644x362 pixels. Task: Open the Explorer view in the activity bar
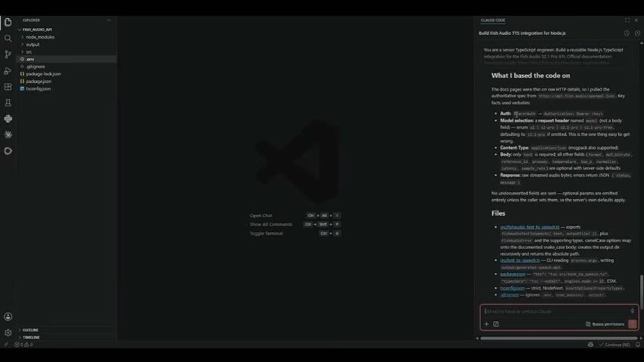point(8,22)
